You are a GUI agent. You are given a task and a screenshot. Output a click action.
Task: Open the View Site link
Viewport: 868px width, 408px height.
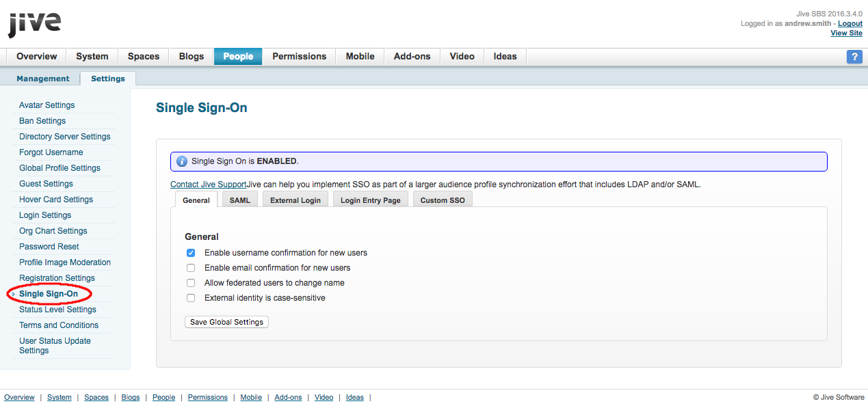coord(847,33)
